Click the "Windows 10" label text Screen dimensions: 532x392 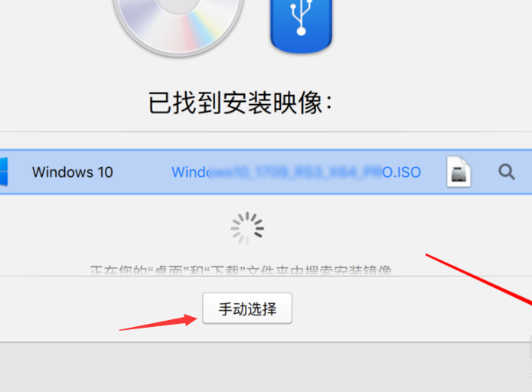coord(72,172)
